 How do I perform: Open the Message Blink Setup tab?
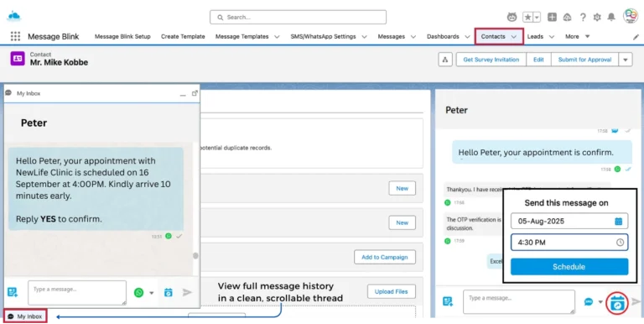point(122,36)
